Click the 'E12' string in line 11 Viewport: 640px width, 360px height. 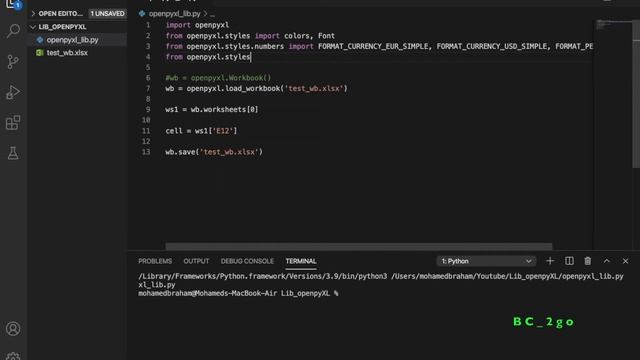coord(223,131)
